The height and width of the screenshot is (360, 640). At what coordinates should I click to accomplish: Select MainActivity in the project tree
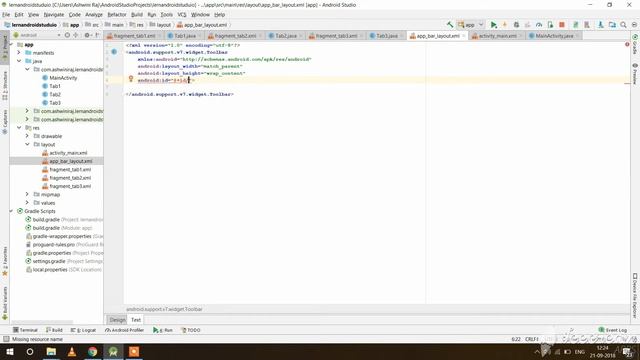(x=63, y=78)
